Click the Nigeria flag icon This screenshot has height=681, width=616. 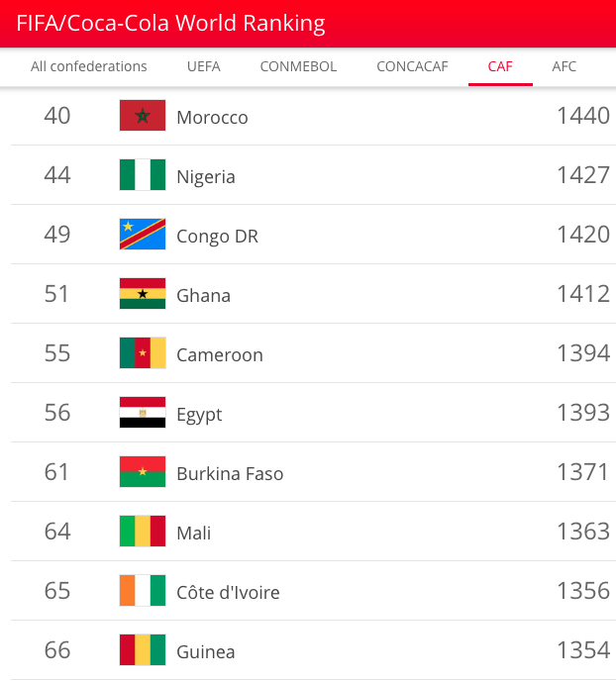(143, 175)
